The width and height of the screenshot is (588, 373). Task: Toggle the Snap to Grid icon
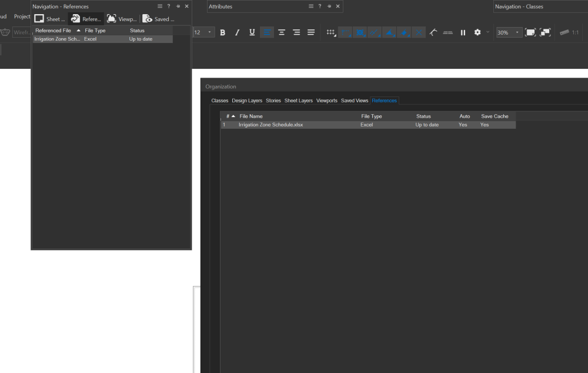pos(331,32)
